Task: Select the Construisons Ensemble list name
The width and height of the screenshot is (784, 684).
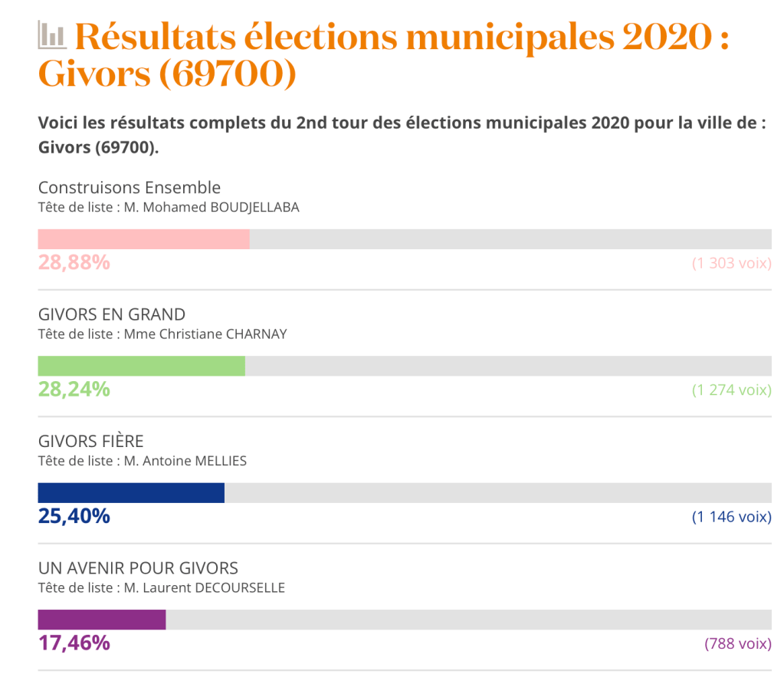Action: (130, 187)
